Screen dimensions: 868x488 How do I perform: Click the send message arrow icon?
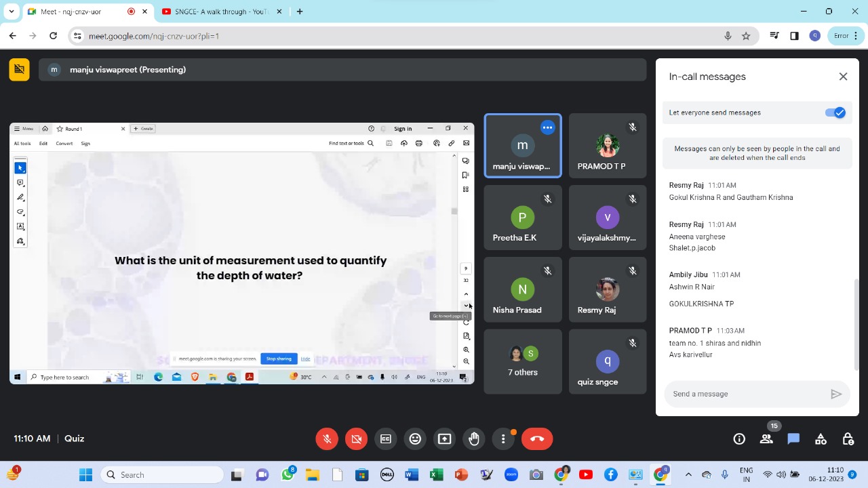(x=836, y=394)
